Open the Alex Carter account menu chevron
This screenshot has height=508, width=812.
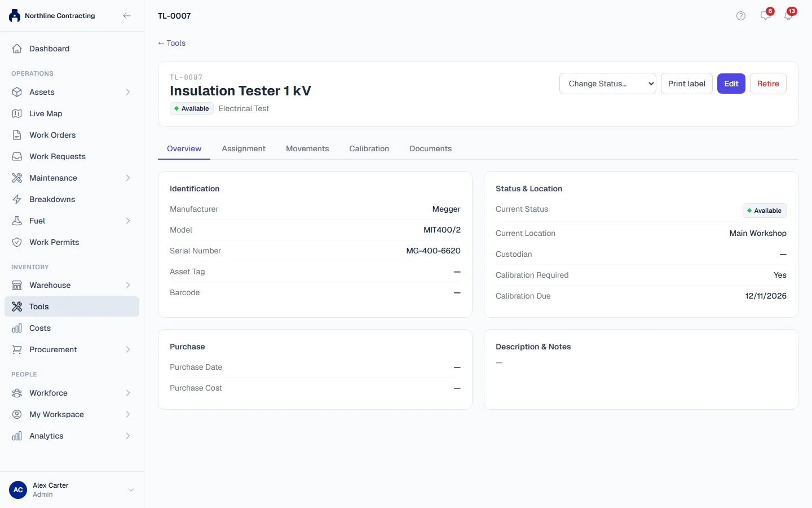click(131, 490)
